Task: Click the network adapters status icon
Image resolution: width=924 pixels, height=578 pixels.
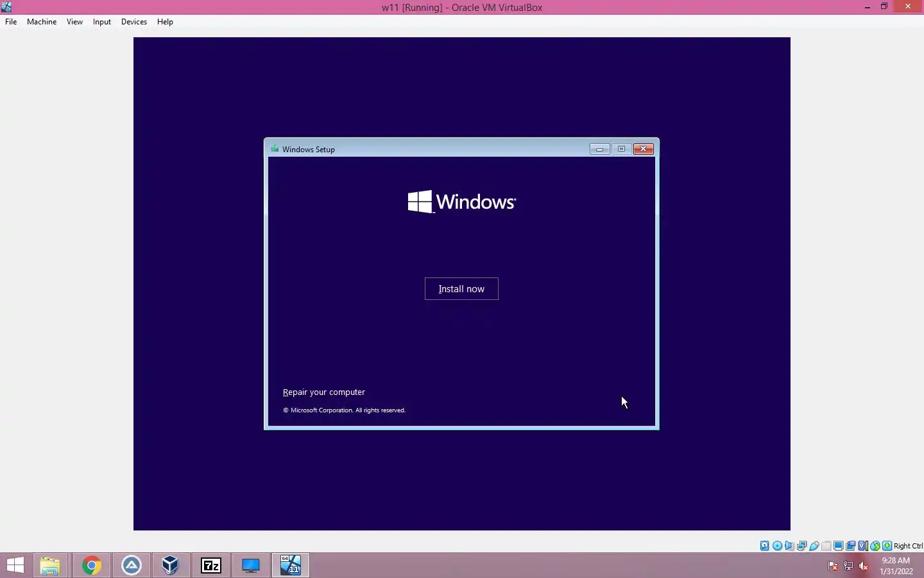Action: 801,546
